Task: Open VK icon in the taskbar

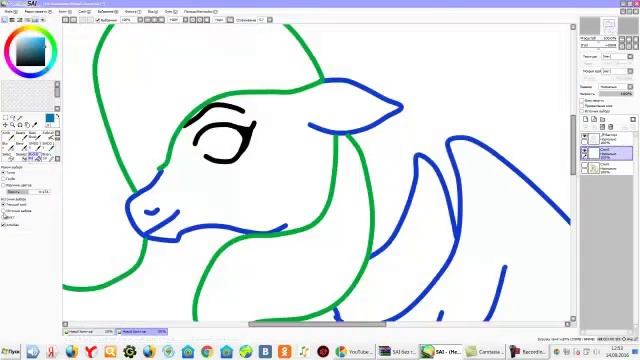Action: 265,351
